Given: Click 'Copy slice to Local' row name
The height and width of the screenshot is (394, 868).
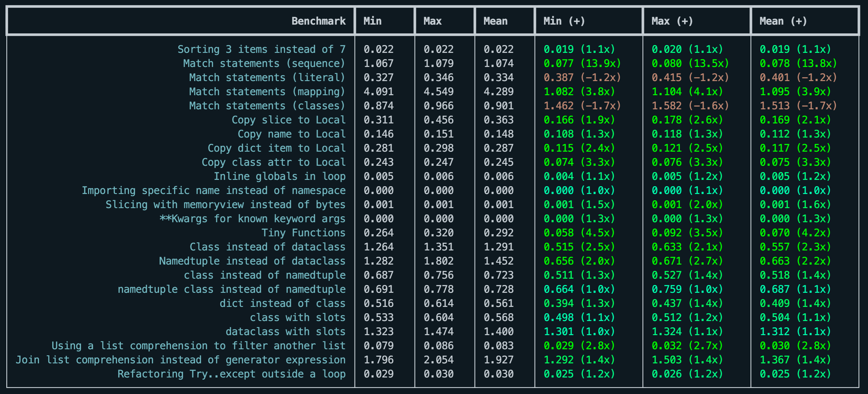Looking at the screenshot, I should pyautogui.click(x=288, y=120).
